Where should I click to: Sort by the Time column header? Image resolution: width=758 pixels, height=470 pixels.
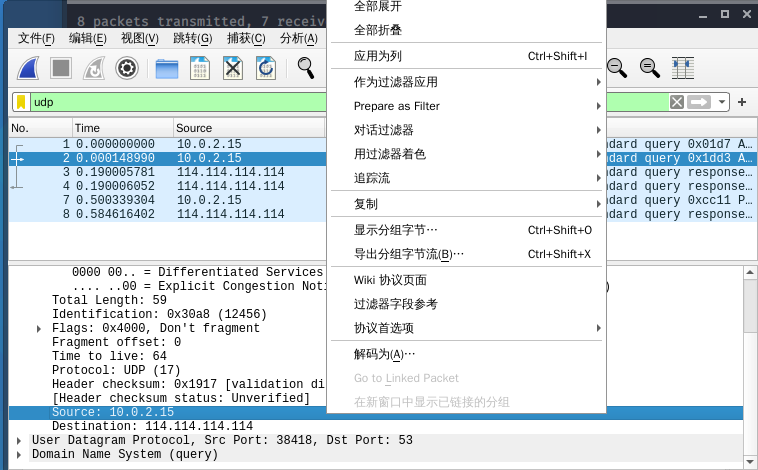[x=123, y=128]
